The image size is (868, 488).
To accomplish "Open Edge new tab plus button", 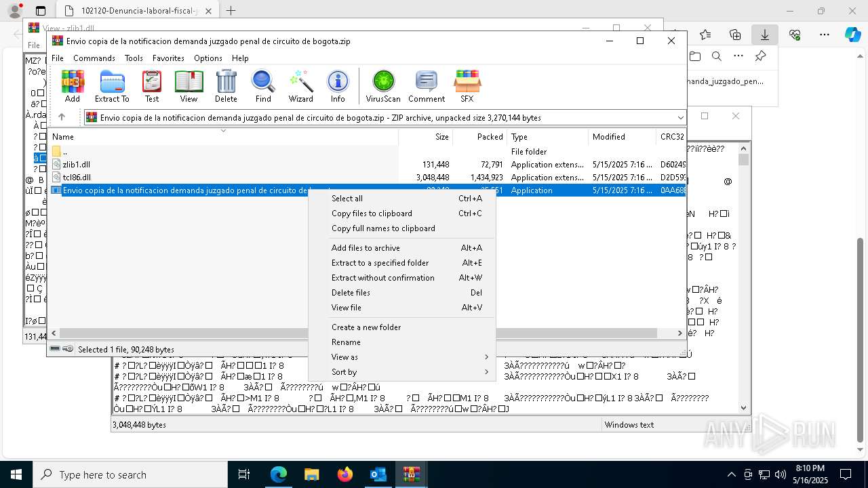I will pyautogui.click(x=231, y=11).
